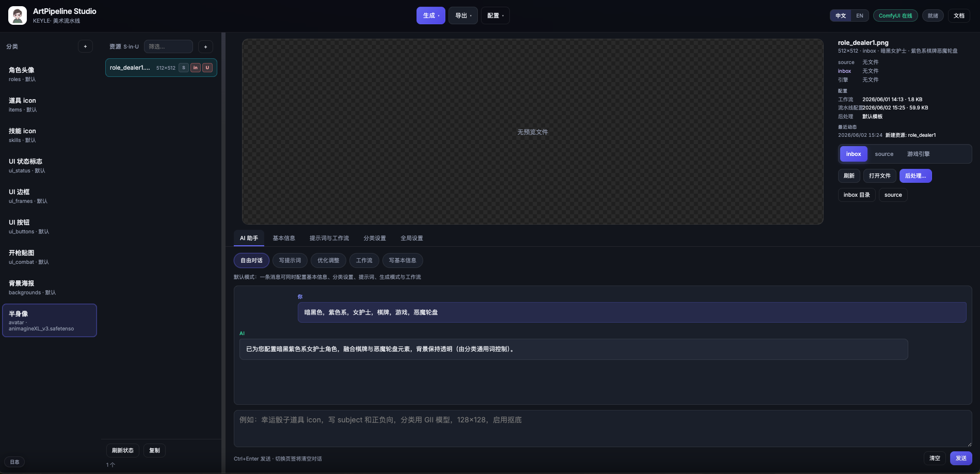The height and width of the screenshot is (474, 980).
Task: Select the 优化调整 mode chip
Action: tap(328, 260)
